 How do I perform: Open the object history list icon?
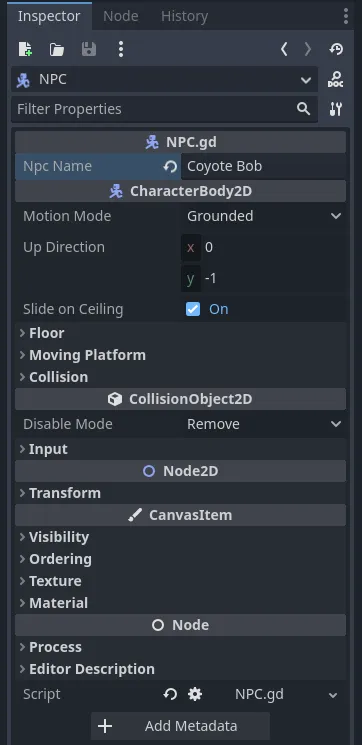[336, 49]
